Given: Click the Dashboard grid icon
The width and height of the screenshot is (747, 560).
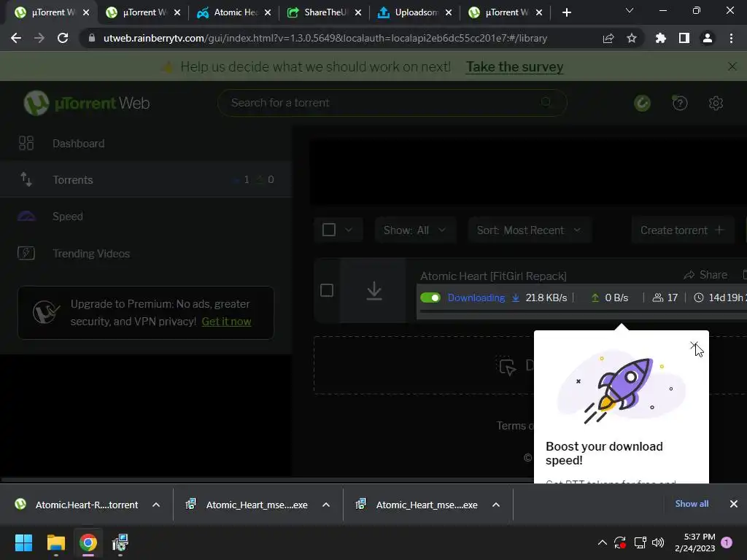Looking at the screenshot, I should [x=26, y=144].
